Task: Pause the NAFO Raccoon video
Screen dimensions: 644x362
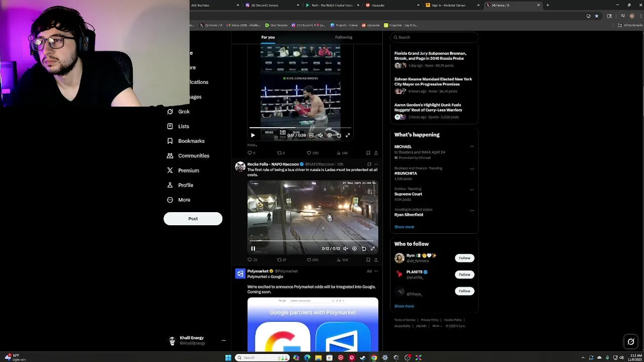Action: 253,248
